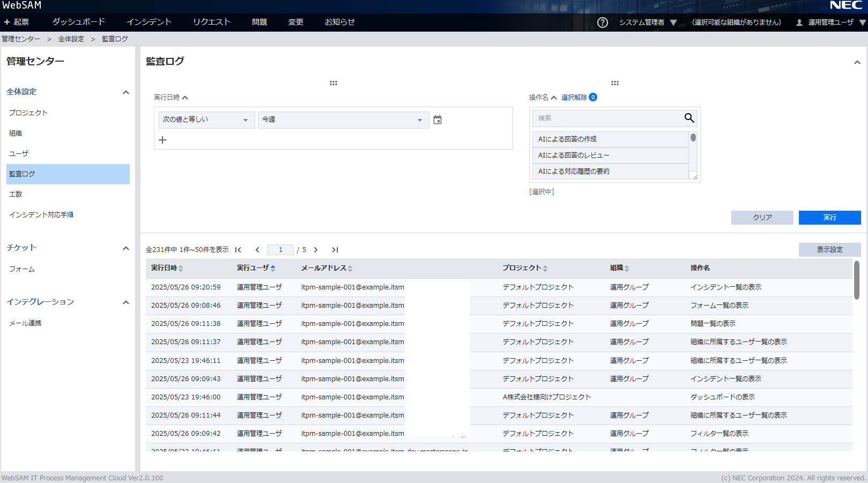Select AIによる回答の作成 in operation list
This screenshot has width=868, height=483.
(610, 139)
